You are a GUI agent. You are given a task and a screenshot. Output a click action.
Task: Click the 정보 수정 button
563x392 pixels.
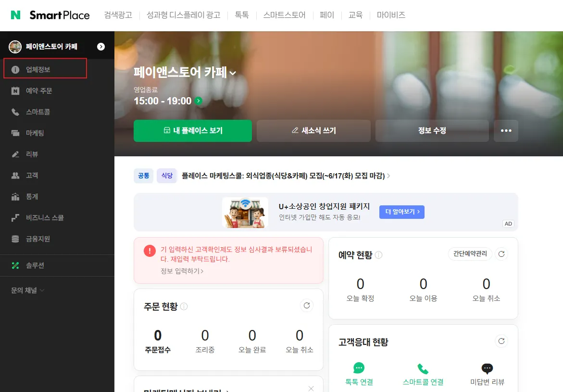tap(432, 131)
